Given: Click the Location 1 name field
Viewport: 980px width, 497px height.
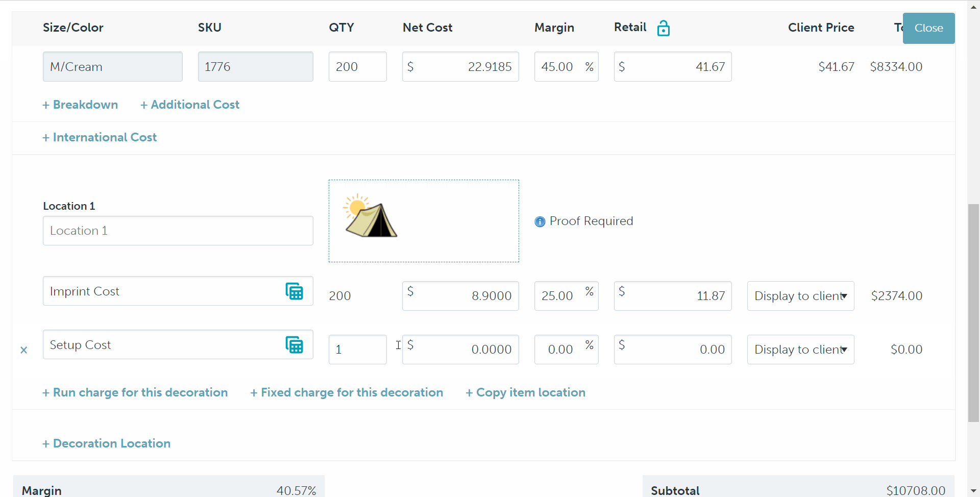Looking at the screenshot, I should pyautogui.click(x=178, y=231).
